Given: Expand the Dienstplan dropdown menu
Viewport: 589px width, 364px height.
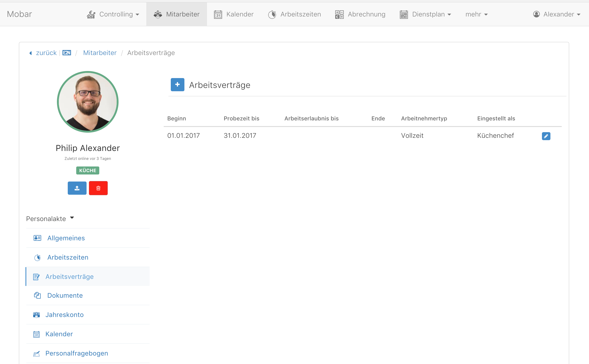Looking at the screenshot, I should (x=425, y=14).
